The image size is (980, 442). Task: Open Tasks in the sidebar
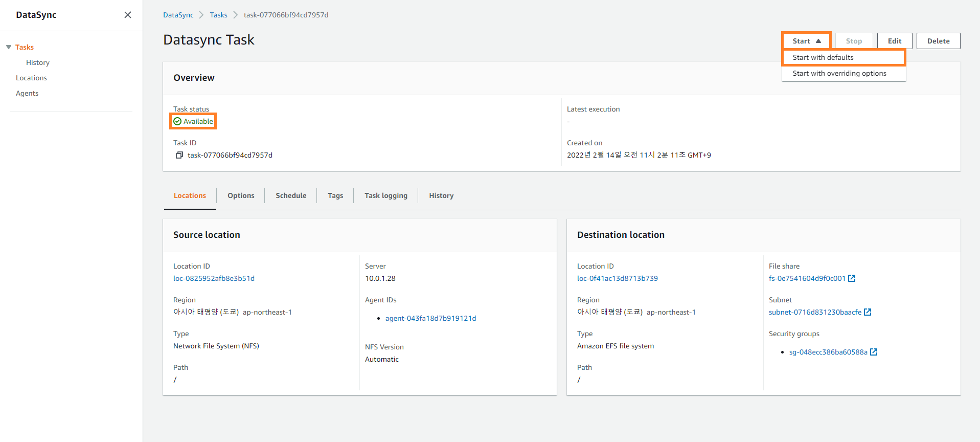[25, 47]
